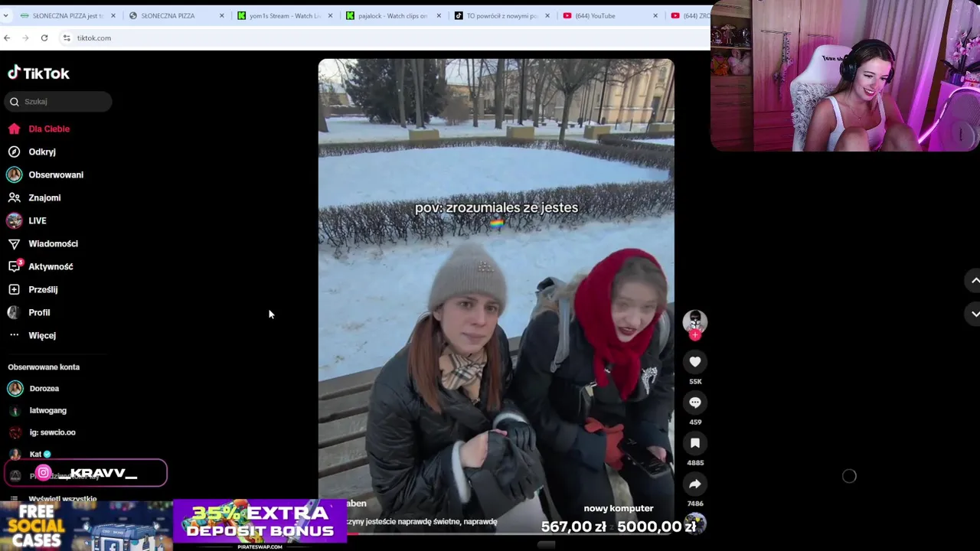Image resolution: width=980 pixels, height=551 pixels.
Task: Click the Szukaj search field
Action: coord(59,101)
